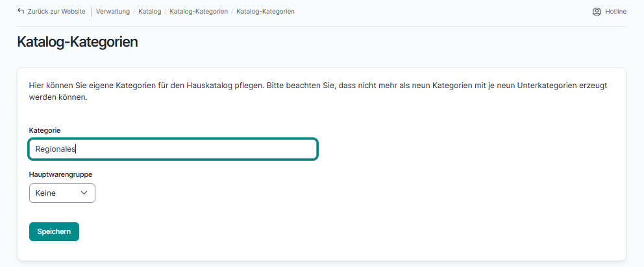Click the chevron arrow in the Keine dropdown
This screenshot has width=644, height=267.
(84, 193)
